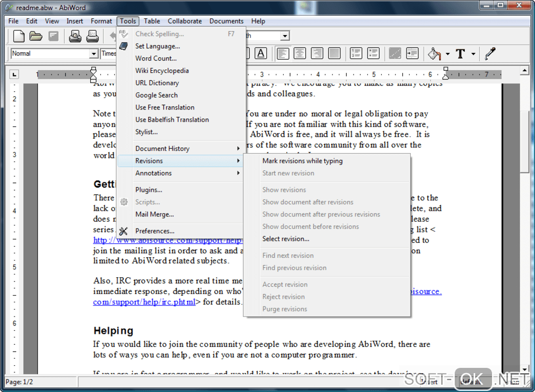This screenshot has width=535, height=392.
Task: Open the highlight color dropdown arrow
Action: click(x=447, y=54)
